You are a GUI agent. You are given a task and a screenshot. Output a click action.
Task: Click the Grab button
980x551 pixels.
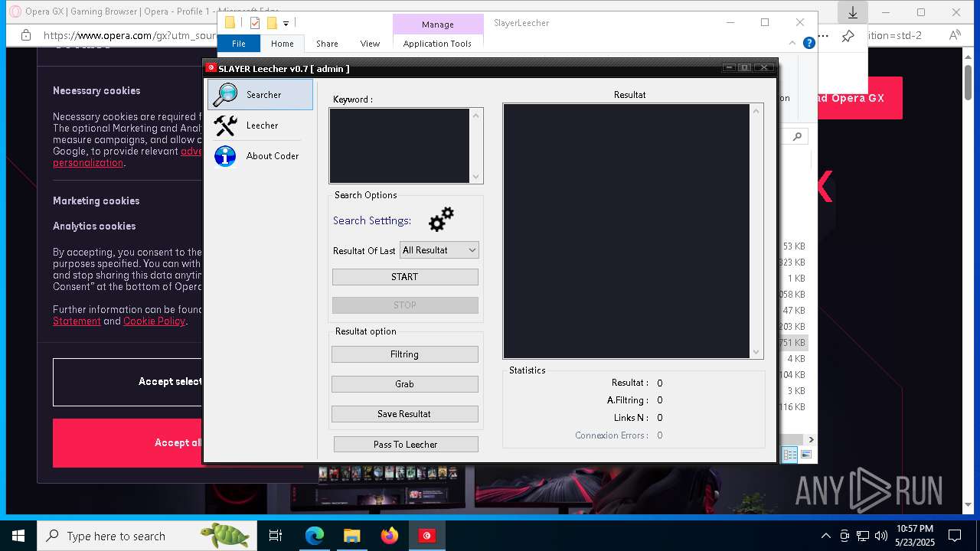point(405,384)
